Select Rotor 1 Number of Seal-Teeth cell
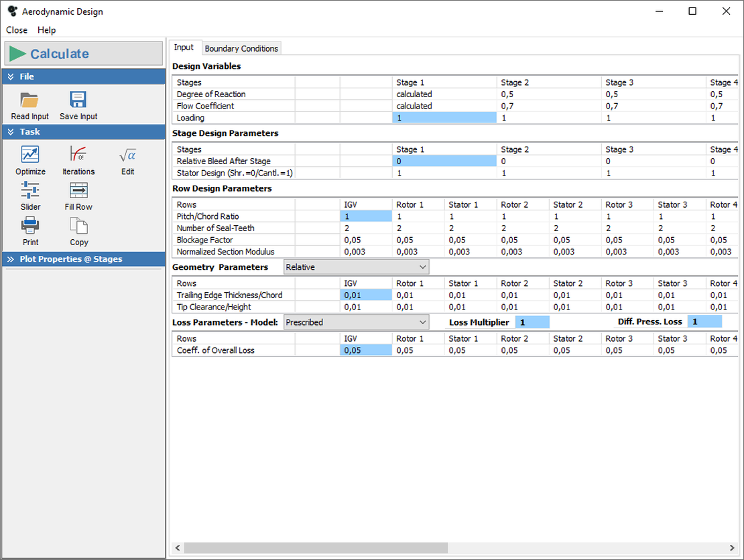The image size is (744, 560). [x=418, y=228]
